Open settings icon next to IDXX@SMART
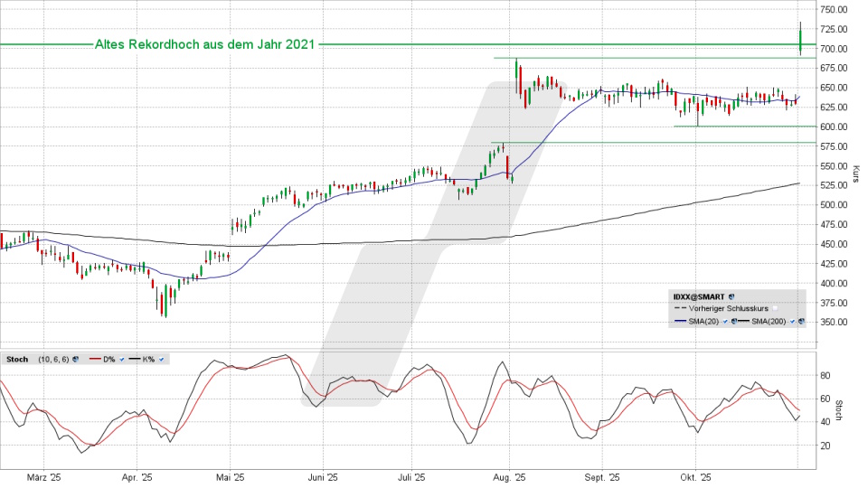868x488 pixels. click(x=731, y=296)
